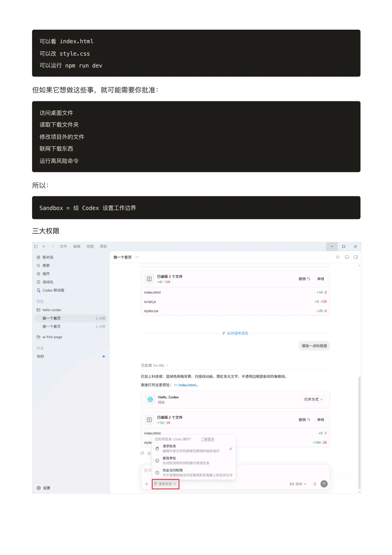Open script.js in the changes list

150,302
